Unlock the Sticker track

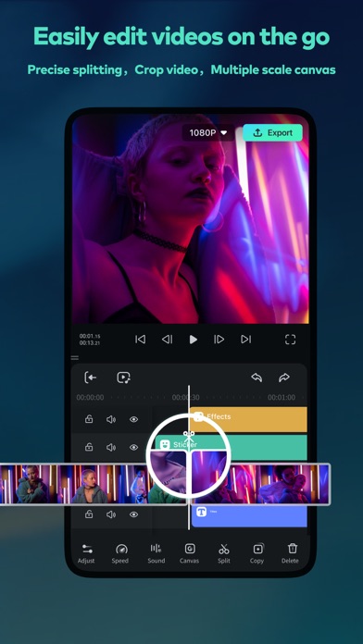click(x=89, y=447)
